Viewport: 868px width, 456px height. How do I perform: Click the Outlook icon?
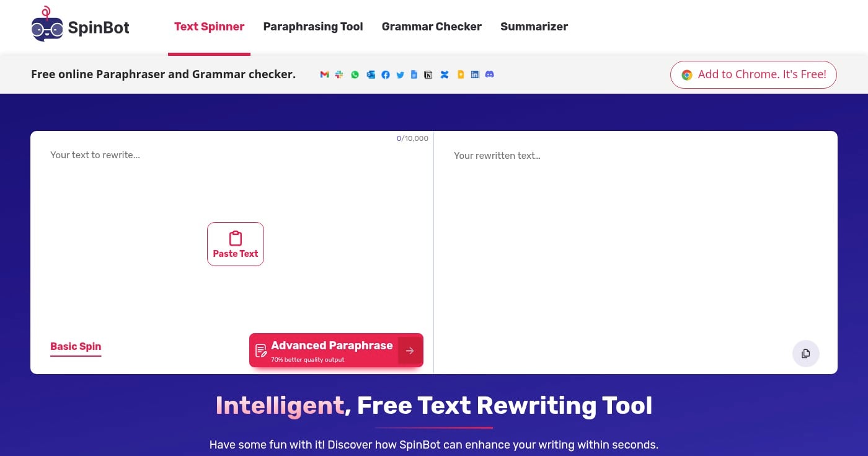tap(370, 74)
